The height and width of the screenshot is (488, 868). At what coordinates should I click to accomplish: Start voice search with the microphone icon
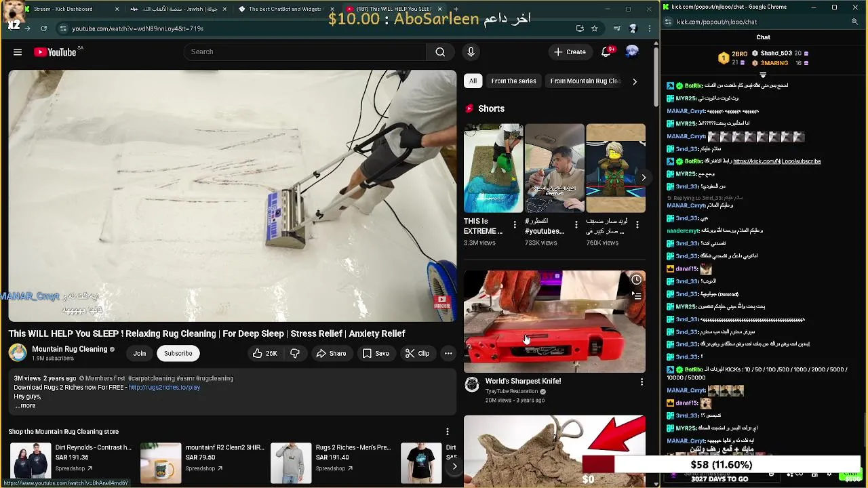click(471, 52)
